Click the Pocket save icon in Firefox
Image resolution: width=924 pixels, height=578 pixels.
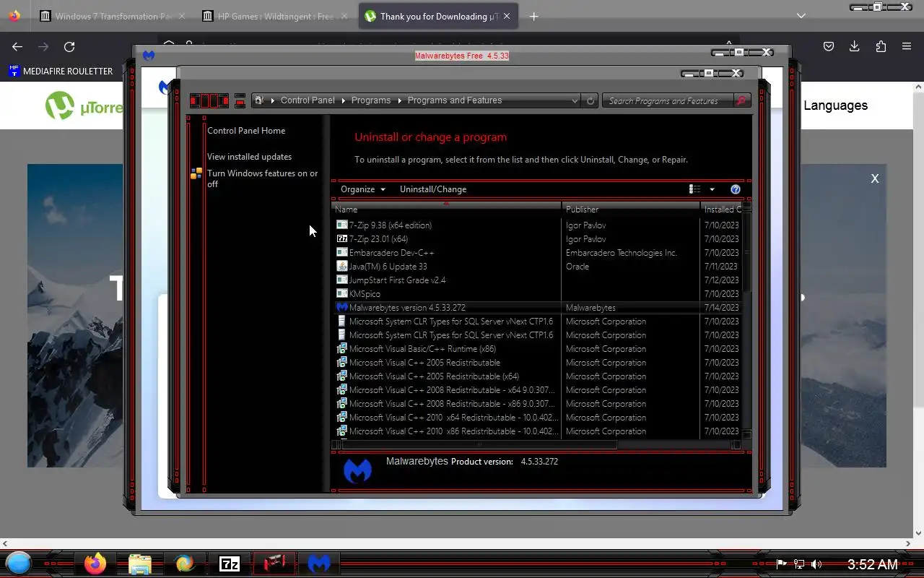point(829,46)
